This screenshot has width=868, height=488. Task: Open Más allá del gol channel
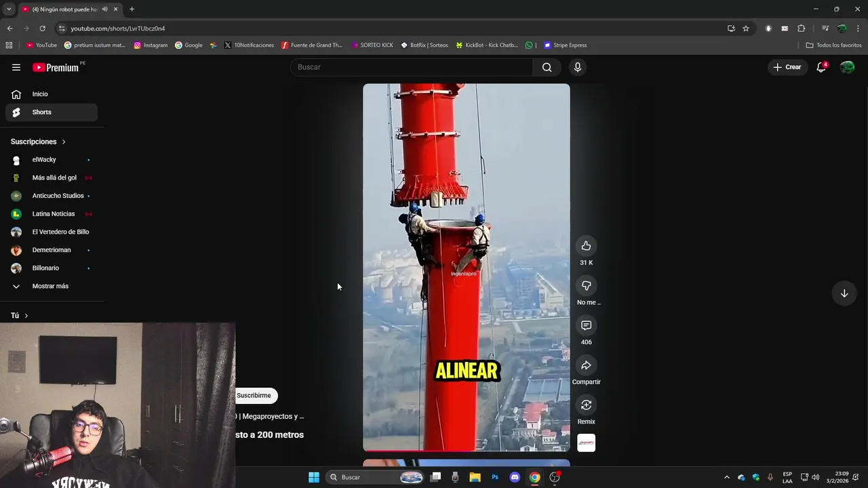coord(52,178)
